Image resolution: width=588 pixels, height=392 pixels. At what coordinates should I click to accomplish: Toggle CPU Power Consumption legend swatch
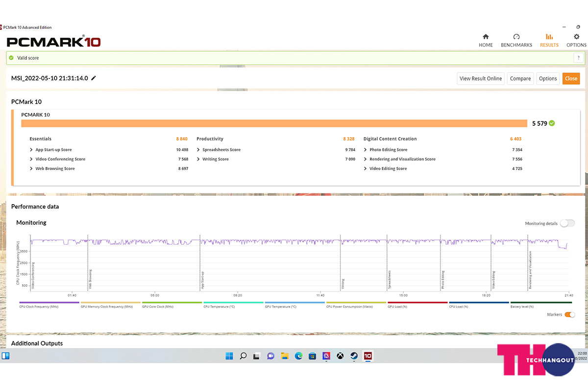(x=356, y=302)
